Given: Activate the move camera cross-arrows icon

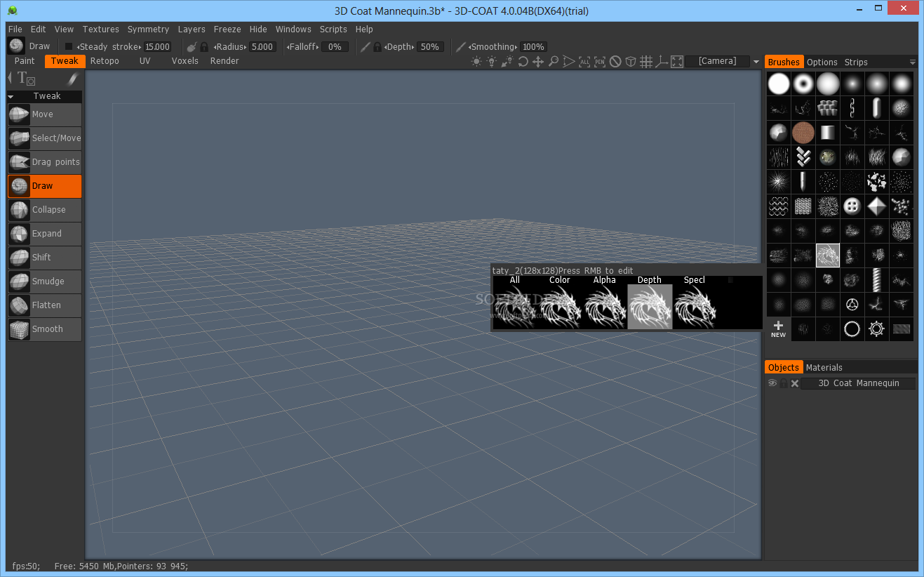Looking at the screenshot, I should point(538,62).
